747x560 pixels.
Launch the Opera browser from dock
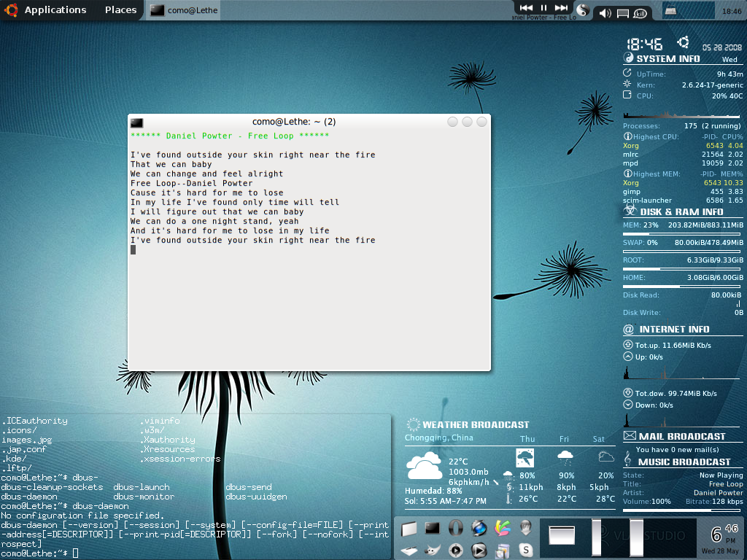coord(455,528)
